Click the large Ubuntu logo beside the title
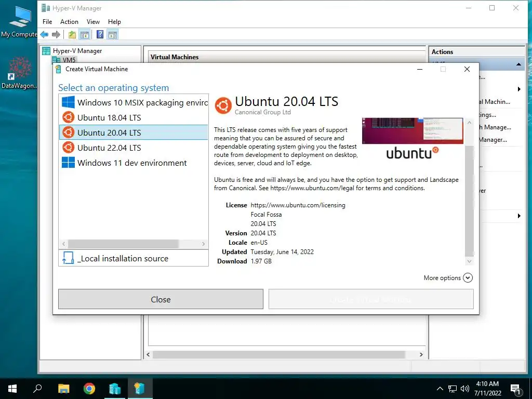Image resolution: width=532 pixels, height=399 pixels. tap(223, 105)
